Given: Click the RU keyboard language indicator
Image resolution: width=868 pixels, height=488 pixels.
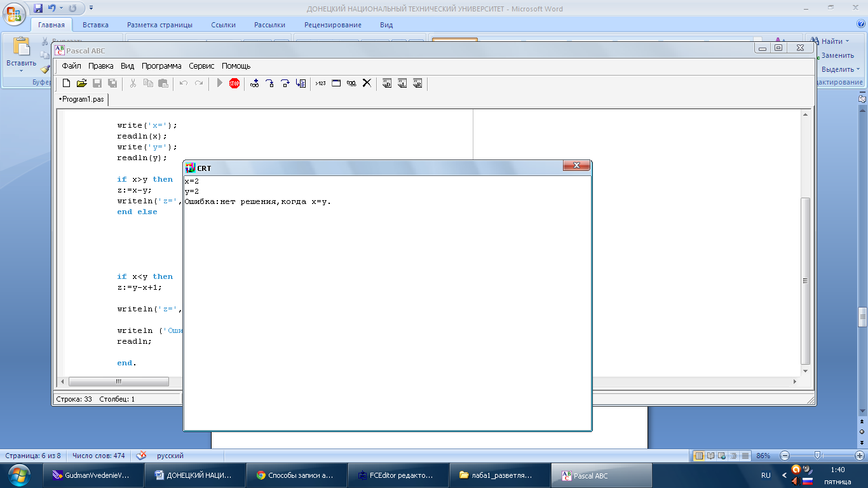Looking at the screenshot, I should tap(766, 475).
